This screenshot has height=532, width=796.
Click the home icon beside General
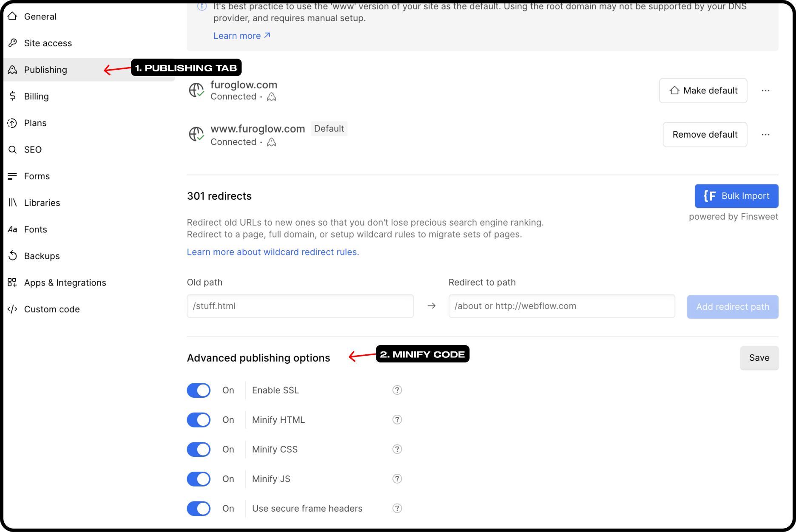[12, 16]
